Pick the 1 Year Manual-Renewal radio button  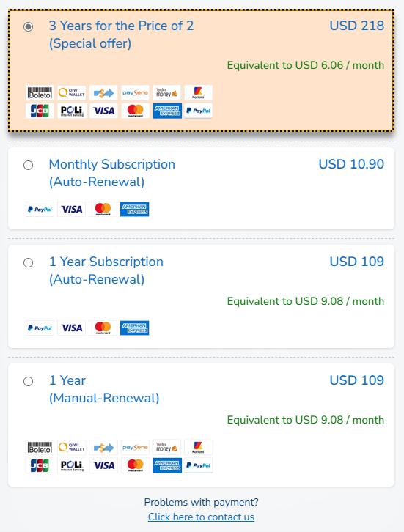click(28, 381)
